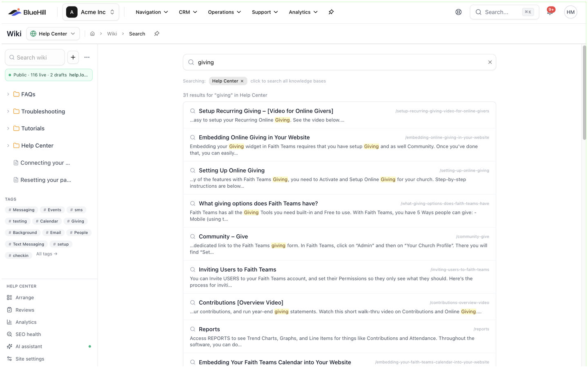588x368 pixels.
Task: Open Setup Recurring Giving search result
Action: coord(339,115)
